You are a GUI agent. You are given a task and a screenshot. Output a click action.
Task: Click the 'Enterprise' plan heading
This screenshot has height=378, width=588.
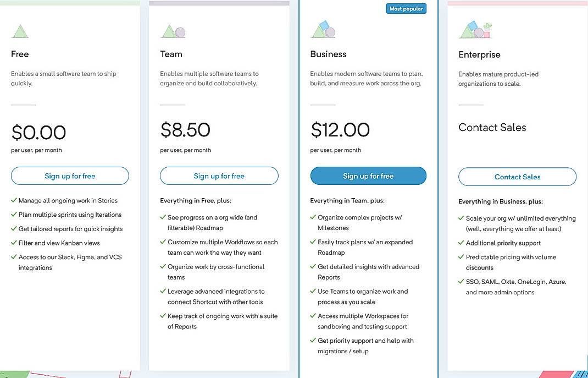click(x=479, y=54)
